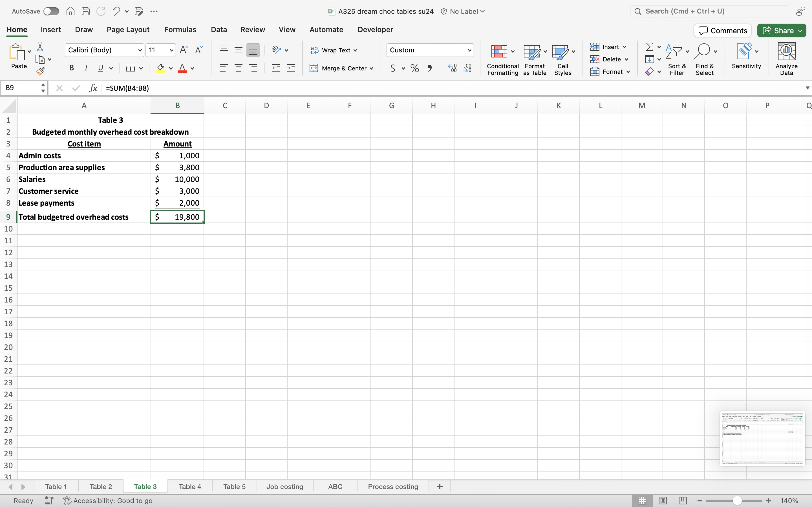Toggle the AutoSave switch
812x507 pixels.
tap(51, 11)
